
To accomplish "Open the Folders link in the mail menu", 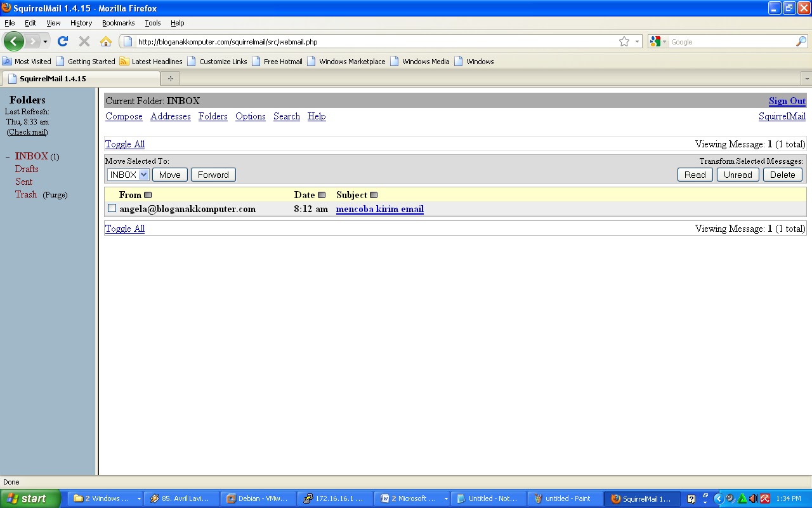I will tap(213, 116).
